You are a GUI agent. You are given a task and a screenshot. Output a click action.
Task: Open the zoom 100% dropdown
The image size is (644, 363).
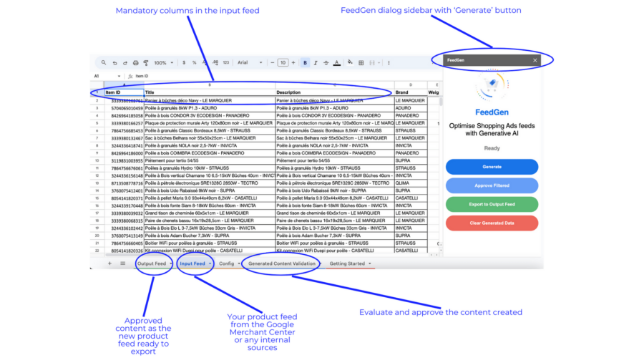coord(163,63)
